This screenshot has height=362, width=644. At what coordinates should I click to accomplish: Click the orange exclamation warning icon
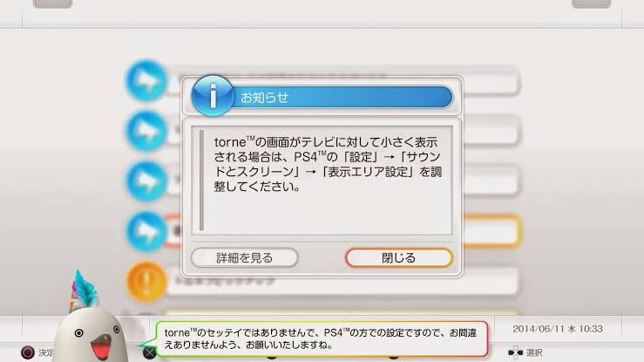click(x=146, y=282)
